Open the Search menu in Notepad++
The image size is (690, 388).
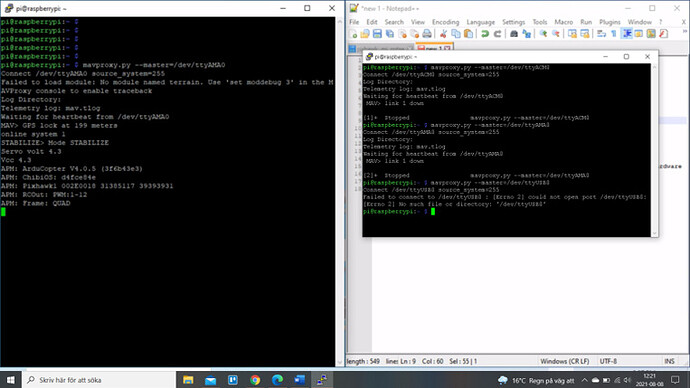394,22
